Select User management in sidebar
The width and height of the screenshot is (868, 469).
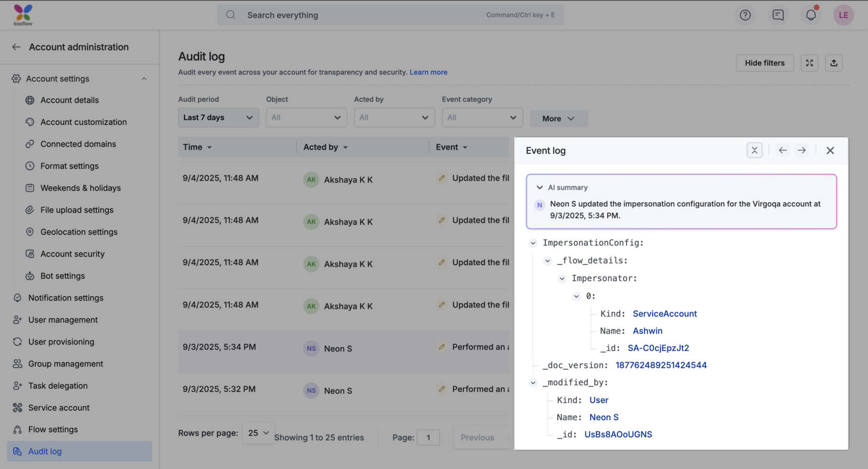pyautogui.click(x=63, y=320)
